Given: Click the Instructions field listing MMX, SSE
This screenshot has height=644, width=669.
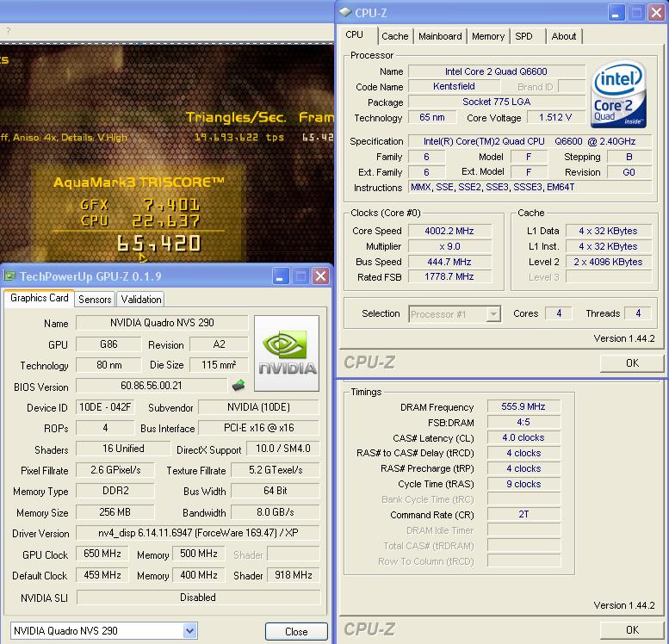Looking at the screenshot, I should [530, 187].
